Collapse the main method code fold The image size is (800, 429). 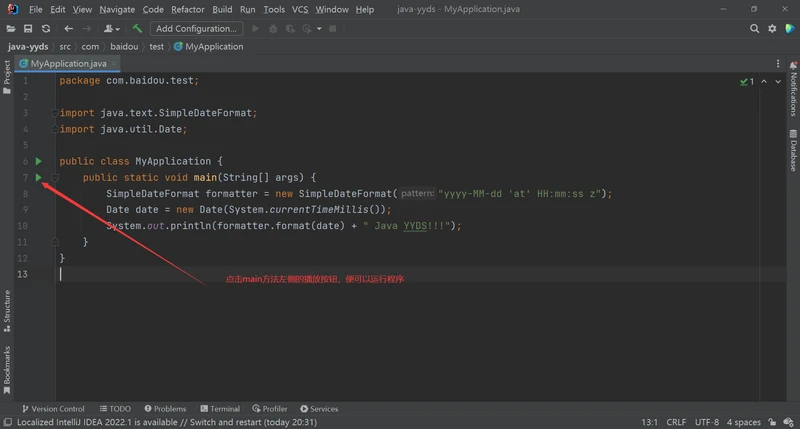(x=56, y=178)
